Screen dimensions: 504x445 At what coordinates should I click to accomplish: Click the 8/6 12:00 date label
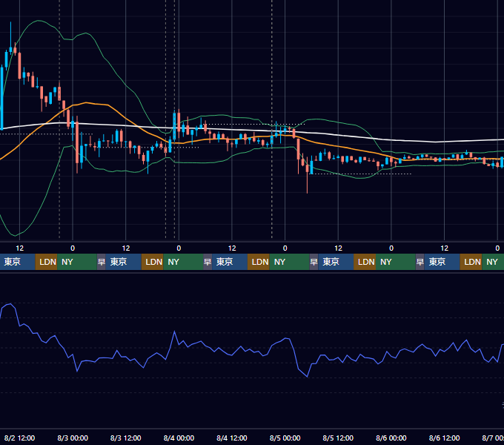point(444,438)
